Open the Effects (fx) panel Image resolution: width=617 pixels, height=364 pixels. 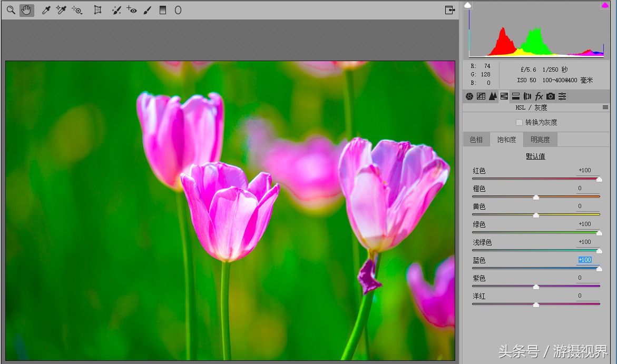[x=539, y=96]
